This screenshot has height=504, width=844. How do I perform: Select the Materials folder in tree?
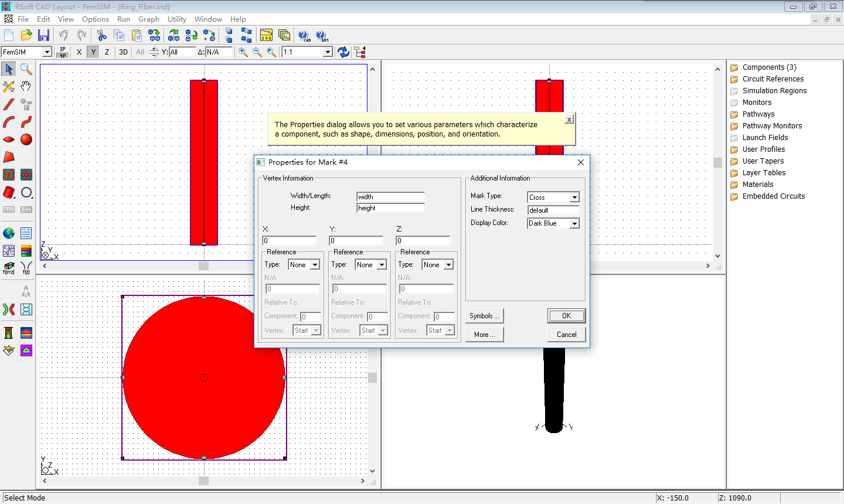click(x=758, y=185)
